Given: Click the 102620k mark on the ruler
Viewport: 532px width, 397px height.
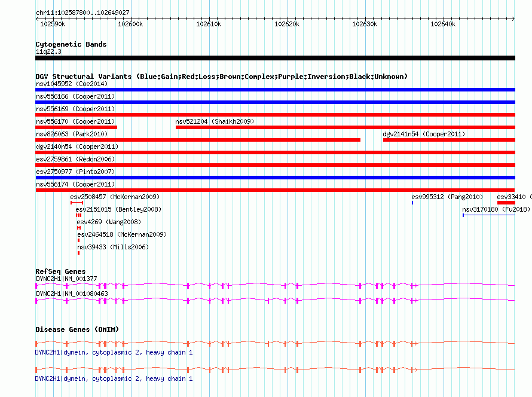Looking at the screenshot, I should [x=287, y=24].
